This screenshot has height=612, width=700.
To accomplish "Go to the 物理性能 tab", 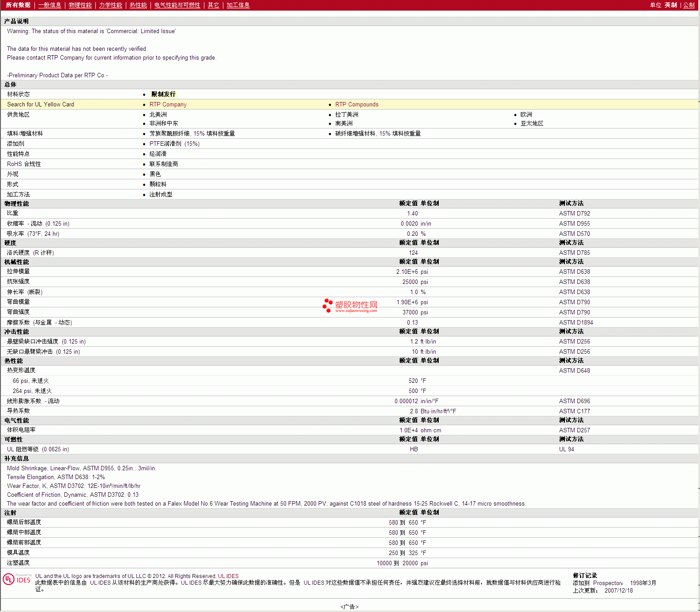I will [x=80, y=5].
